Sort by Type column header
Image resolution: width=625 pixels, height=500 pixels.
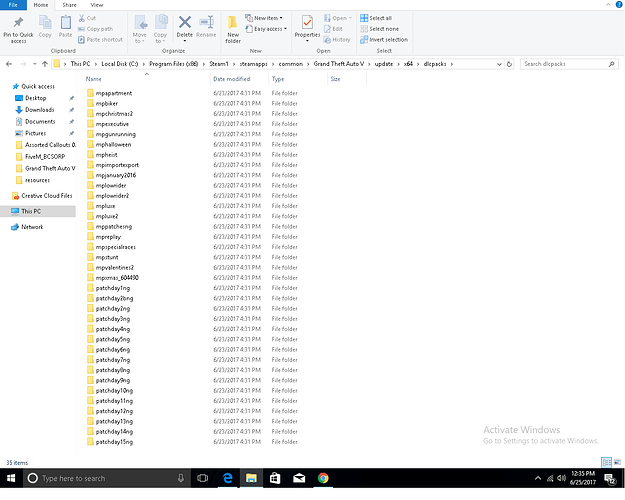click(x=278, y=79)
